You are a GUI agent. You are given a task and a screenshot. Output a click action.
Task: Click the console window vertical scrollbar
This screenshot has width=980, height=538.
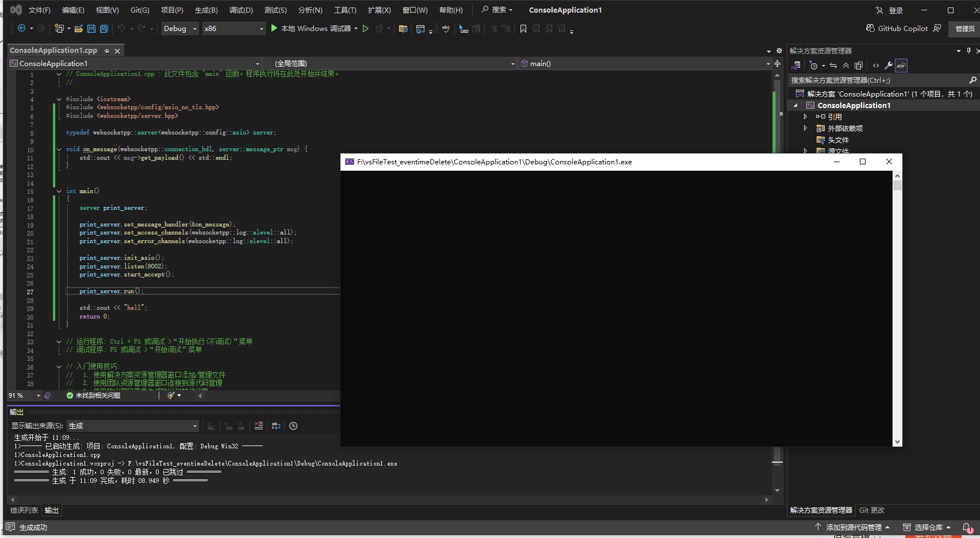[897, 309]
